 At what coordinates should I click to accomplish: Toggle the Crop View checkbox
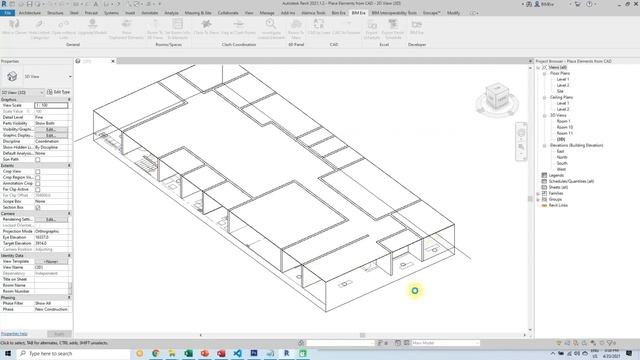(38, 172)
